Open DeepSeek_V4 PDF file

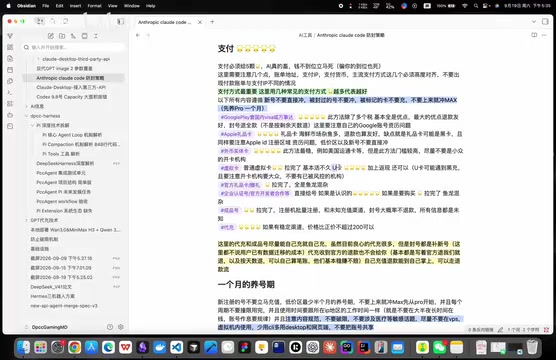click(x=51, y=287)
